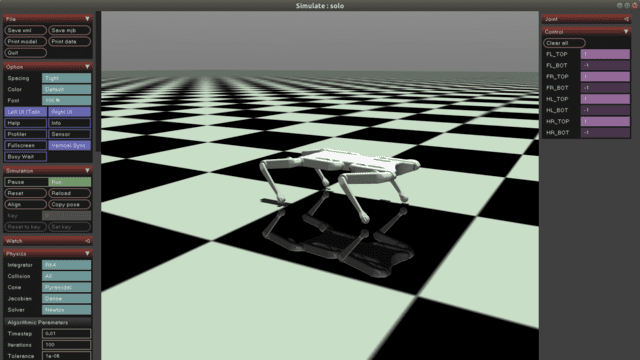The height and width of the screenshot is (360, 640).
Task: Change the Solver set to Newton
Action: [x=66, y=310]
